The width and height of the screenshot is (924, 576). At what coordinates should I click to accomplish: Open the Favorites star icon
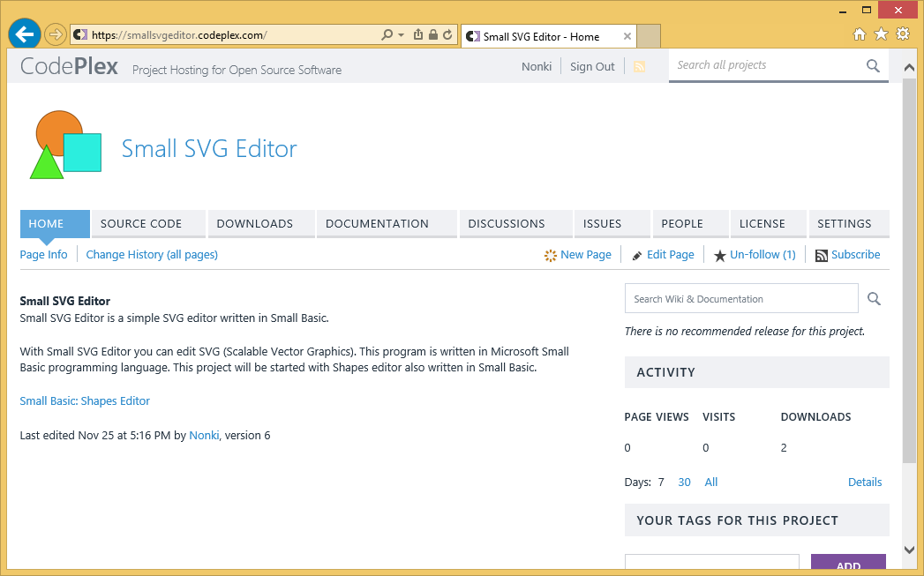881,34
